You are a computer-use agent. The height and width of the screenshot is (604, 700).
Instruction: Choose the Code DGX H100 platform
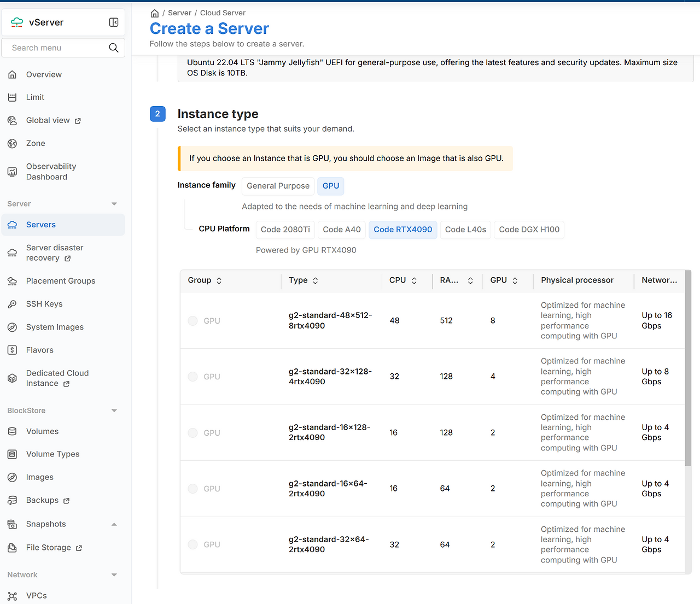[529, 230]
